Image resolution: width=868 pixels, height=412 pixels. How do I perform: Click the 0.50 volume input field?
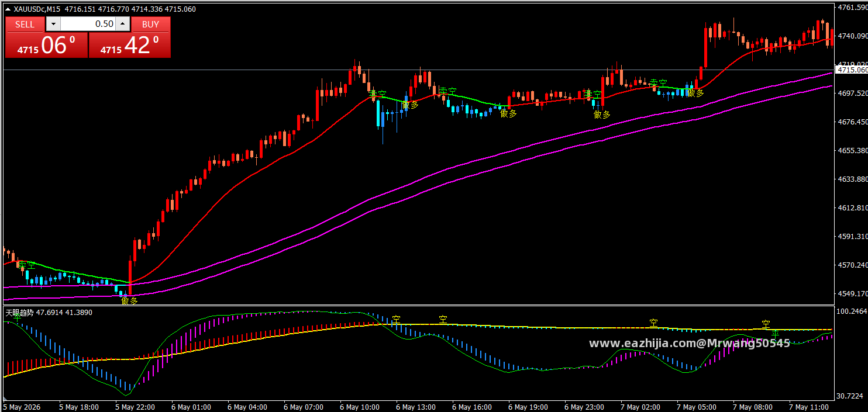(x=88, y=24)
